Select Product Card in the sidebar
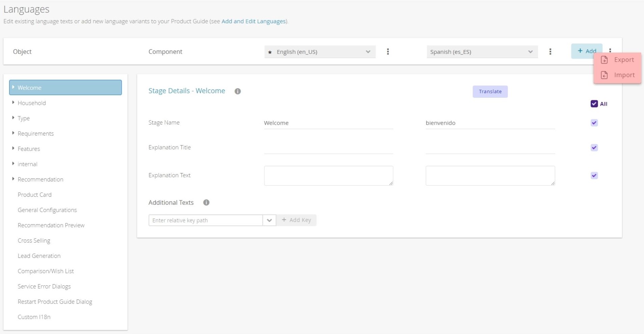 point(35,195)
